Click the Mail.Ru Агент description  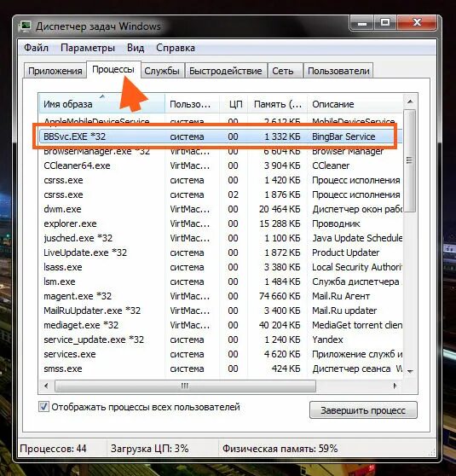(x=341, y=296)
